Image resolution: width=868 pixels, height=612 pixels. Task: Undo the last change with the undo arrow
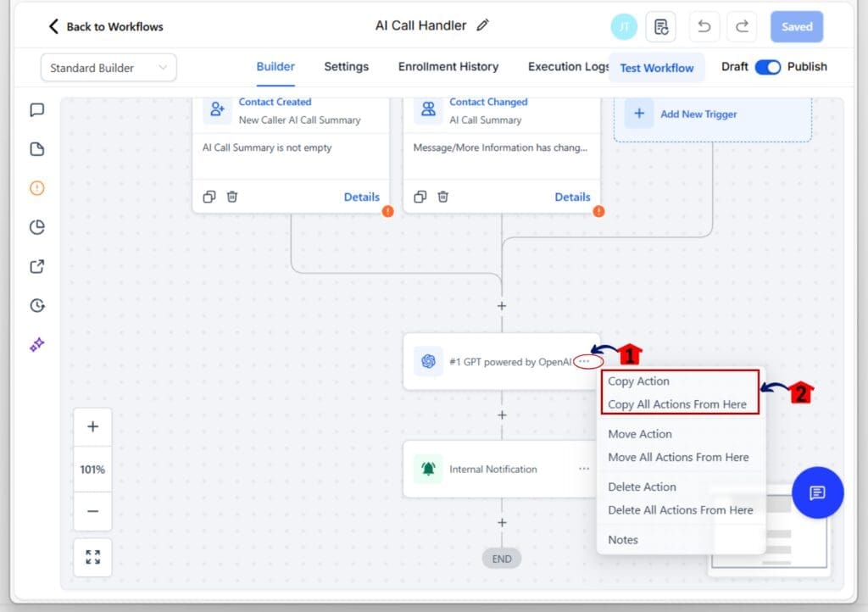pos(704,26)
